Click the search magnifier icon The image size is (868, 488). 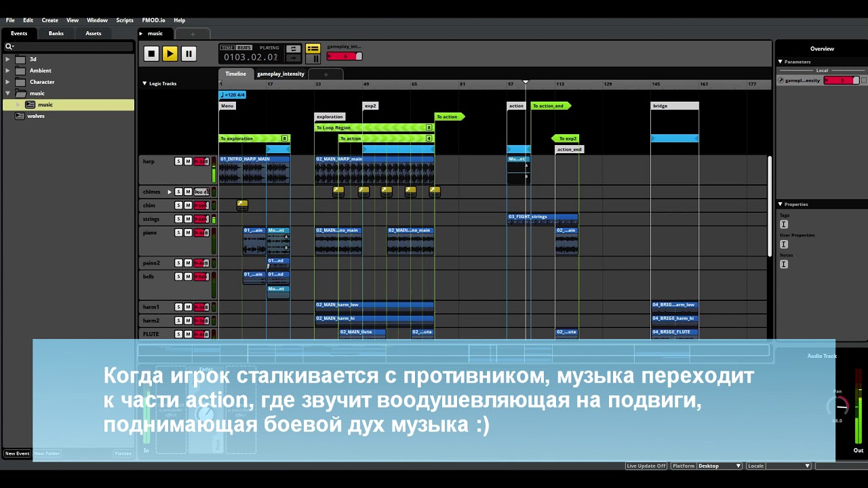coord(9,47)
